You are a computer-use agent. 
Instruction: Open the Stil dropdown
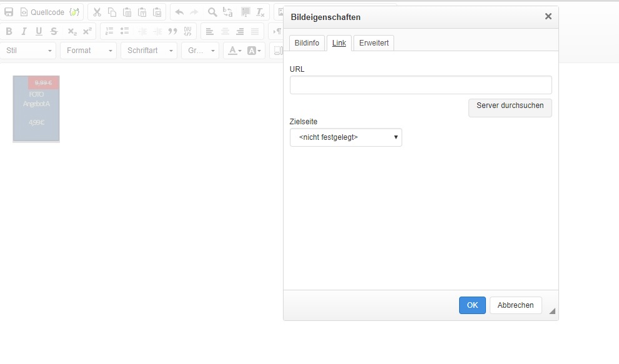coord(29,51)
